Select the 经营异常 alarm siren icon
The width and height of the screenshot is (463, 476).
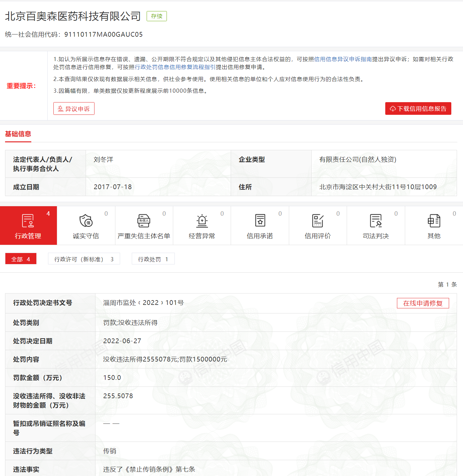tap(202, 221)
